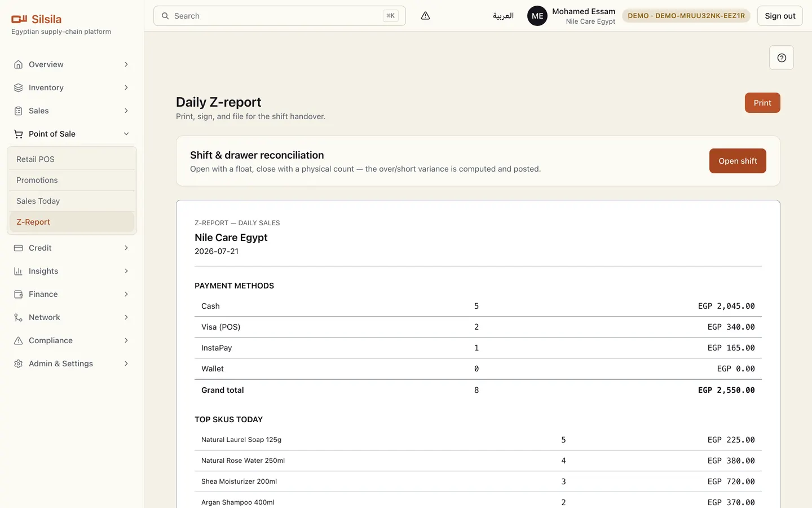Click the Open shift button

point(738,161)
